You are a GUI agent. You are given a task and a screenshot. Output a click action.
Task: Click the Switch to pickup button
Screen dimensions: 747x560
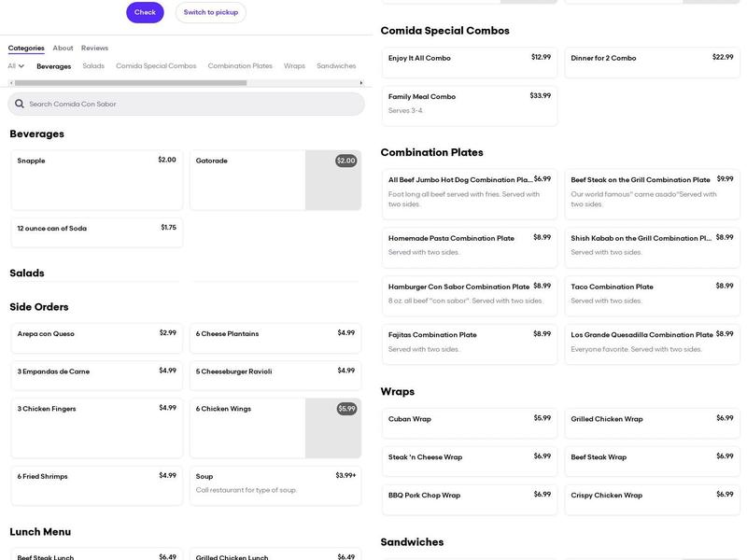(210, 12)
